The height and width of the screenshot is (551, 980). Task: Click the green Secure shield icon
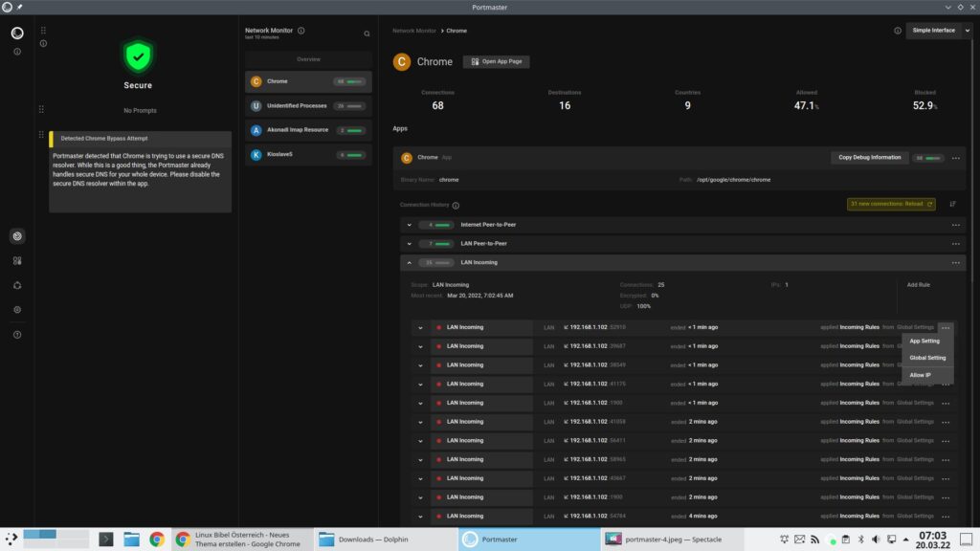[x=138, y=56]
